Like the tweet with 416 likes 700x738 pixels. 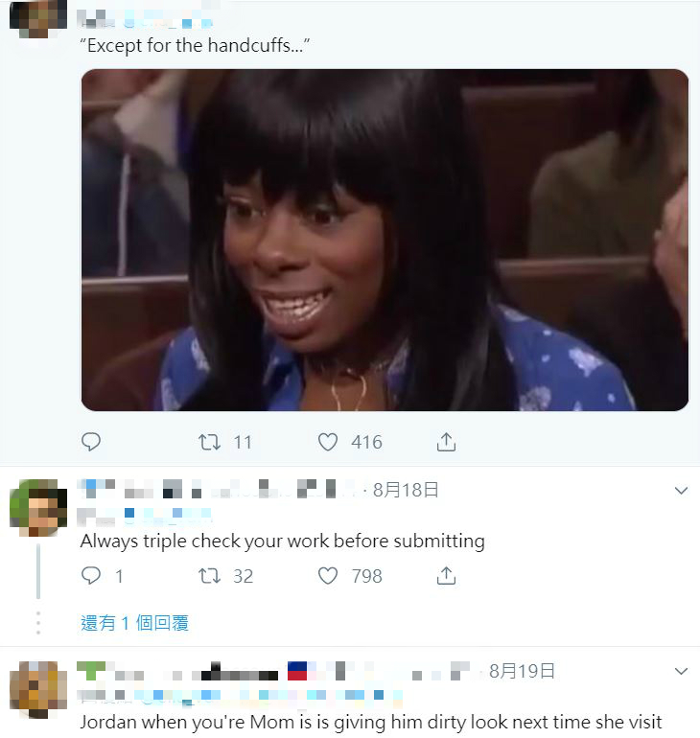tap(328, 442)
